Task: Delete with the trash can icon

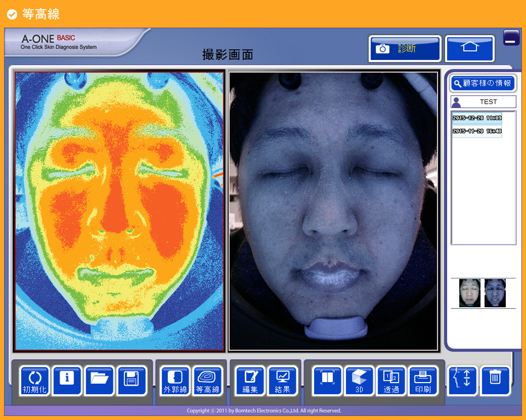Action: click(x=495, y=381)
